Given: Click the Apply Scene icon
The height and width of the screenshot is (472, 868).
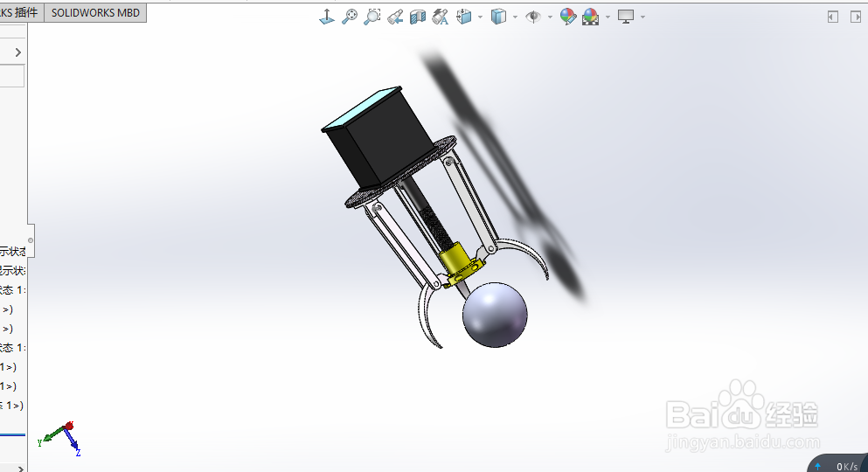Looking at the screenshot, I should (591, 17).
